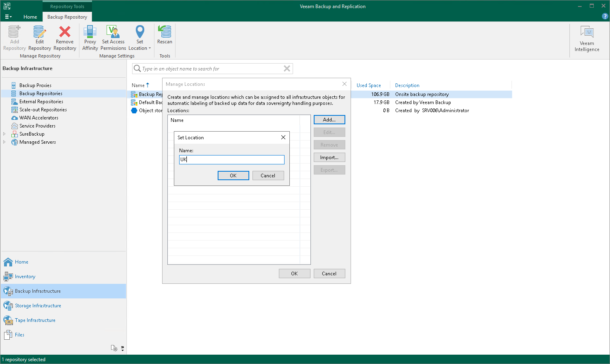Click Import in the Manage Locations dialog

(329, 157)
